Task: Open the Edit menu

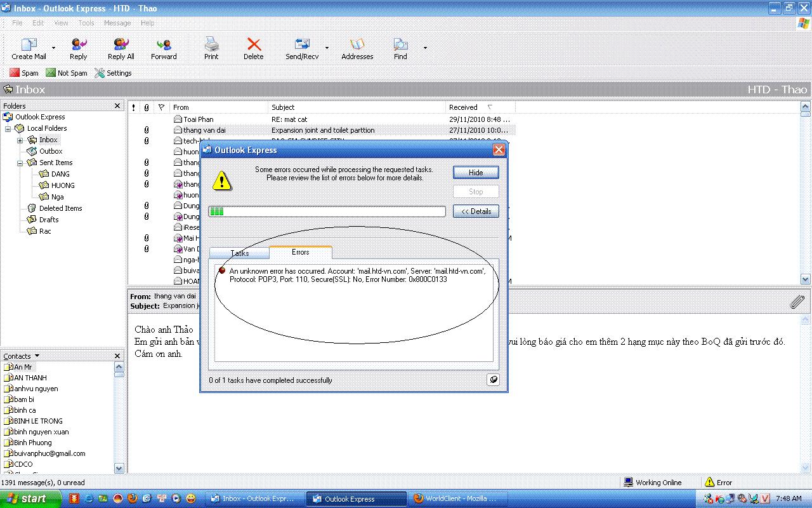Action: [38, 23]
